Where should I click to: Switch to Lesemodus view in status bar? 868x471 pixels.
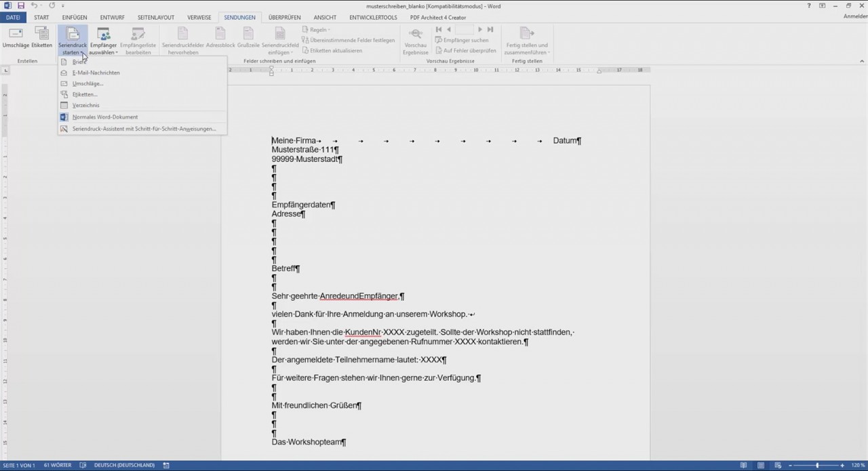pos(744,465)
